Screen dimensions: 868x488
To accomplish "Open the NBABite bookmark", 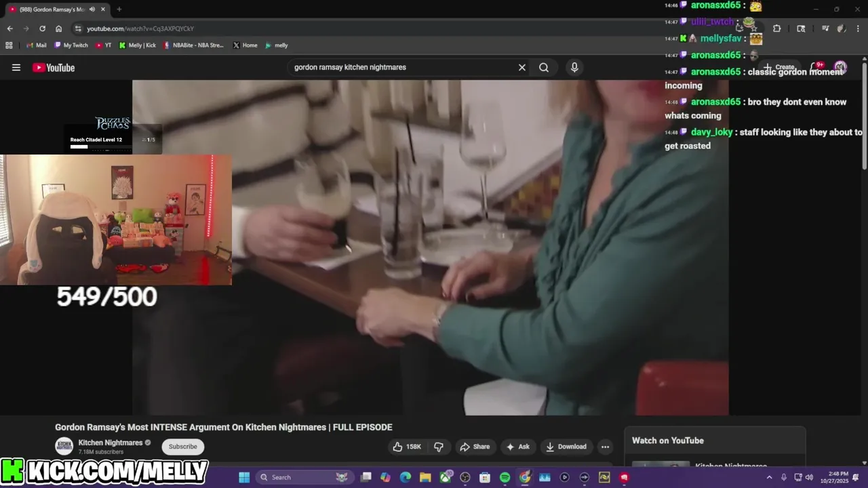I will coord(193,45).
